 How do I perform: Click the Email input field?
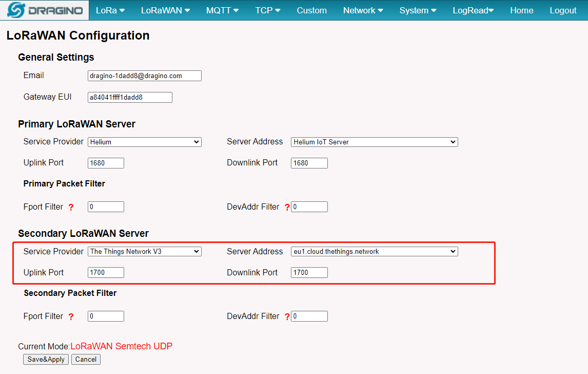point(144,76)
